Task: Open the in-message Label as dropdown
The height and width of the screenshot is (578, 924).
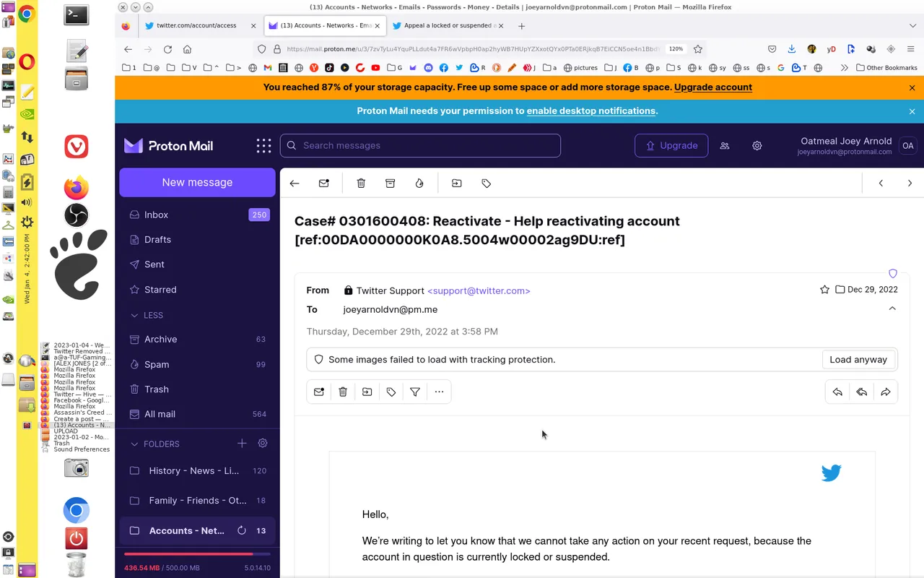Action: pos(391,392)
